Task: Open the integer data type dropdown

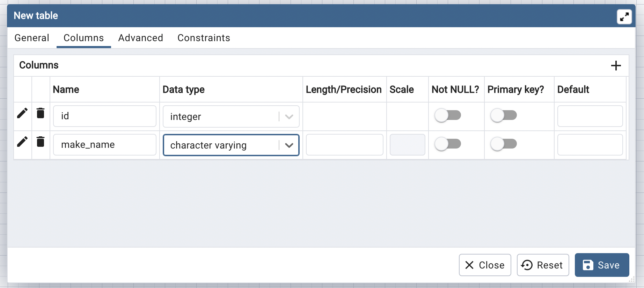Action: pos(289,117)
